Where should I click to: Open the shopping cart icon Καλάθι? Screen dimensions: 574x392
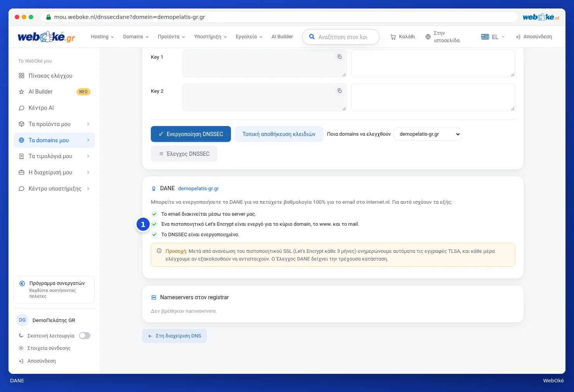393,37
